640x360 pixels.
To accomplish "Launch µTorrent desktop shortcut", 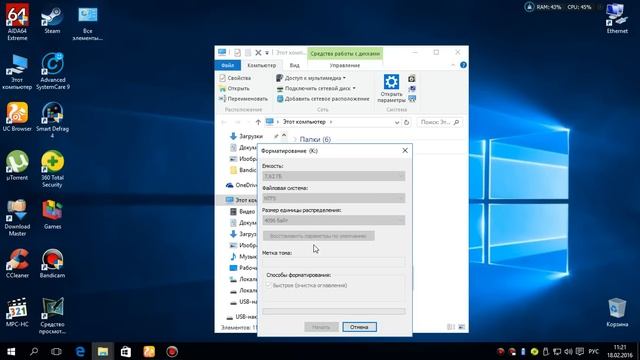I will coord(17,165).
